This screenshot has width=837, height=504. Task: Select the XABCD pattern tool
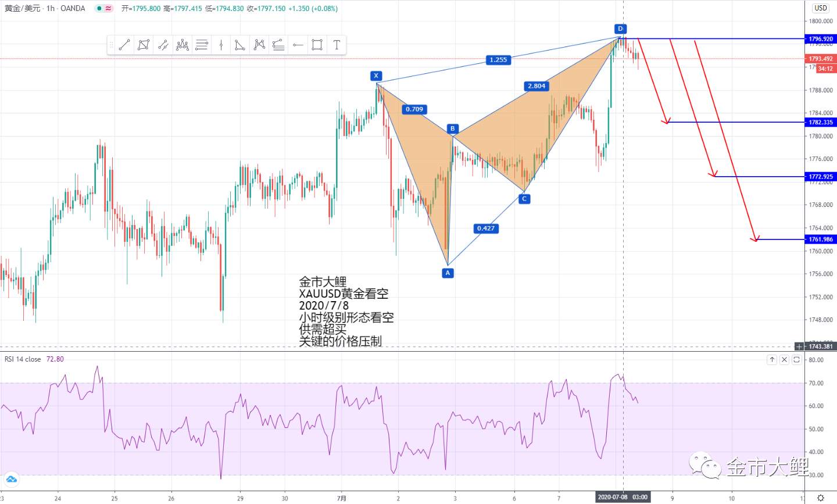pyautogui.click(x=259, y=45)
